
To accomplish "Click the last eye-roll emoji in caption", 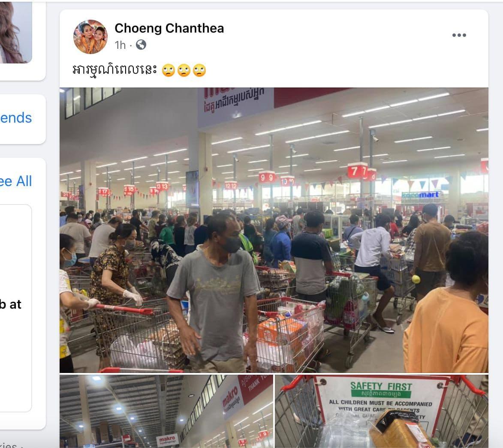I will [199, 70].
